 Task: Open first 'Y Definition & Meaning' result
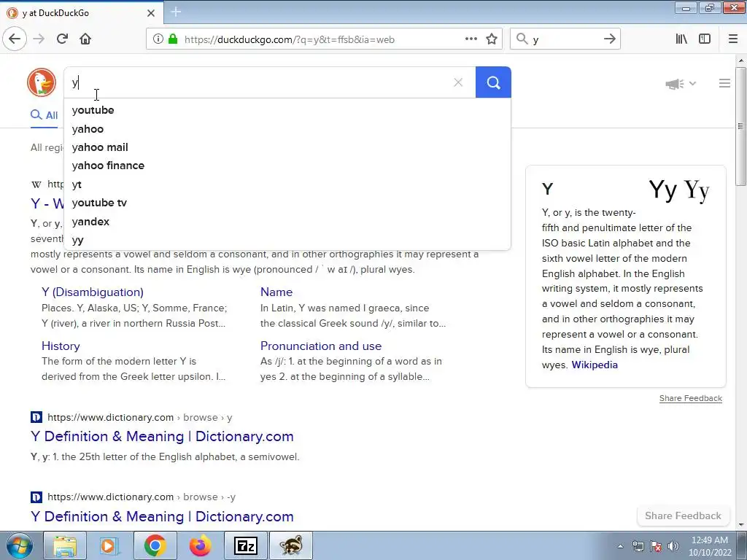click(162, 436)
